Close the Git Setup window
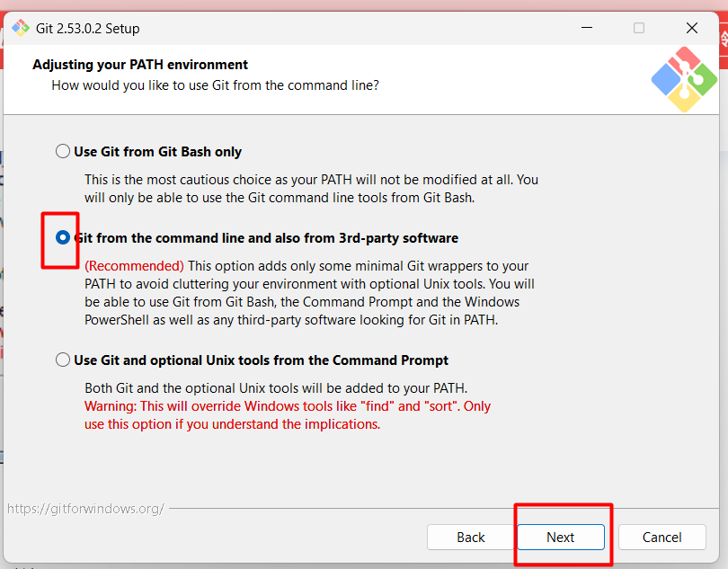This screenshot has width=728, height=569. tap(692, 28)
